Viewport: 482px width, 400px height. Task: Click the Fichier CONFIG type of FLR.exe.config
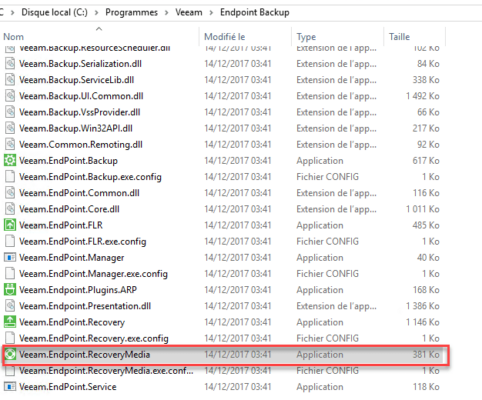[328, 242]
